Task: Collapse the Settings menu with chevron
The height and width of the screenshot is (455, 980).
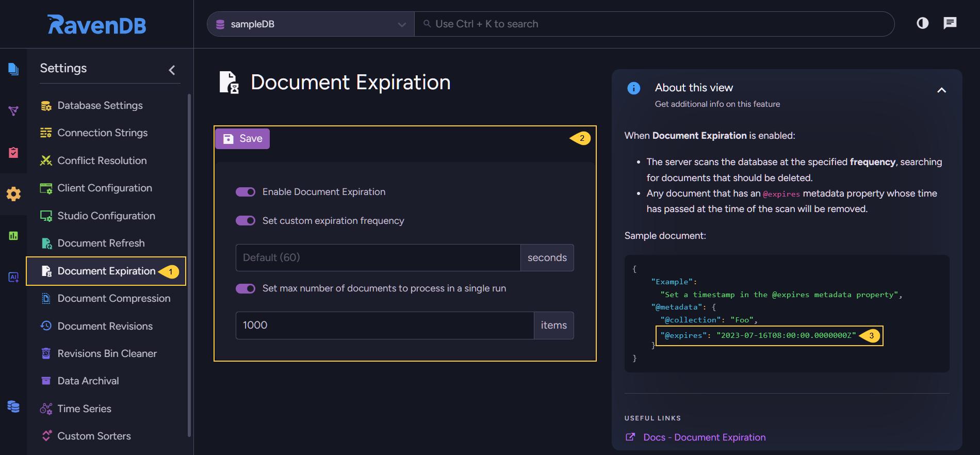Action: coord(172,70)
